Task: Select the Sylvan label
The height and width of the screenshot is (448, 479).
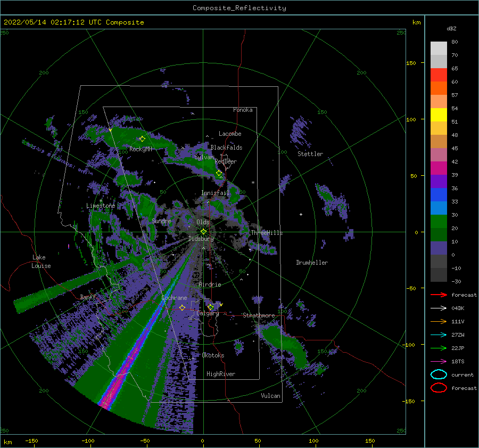Action: coord(204,157)
